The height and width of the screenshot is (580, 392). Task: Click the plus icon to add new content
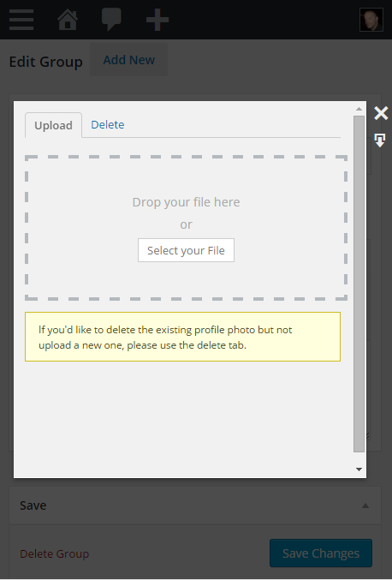click(x=157, y=20)
